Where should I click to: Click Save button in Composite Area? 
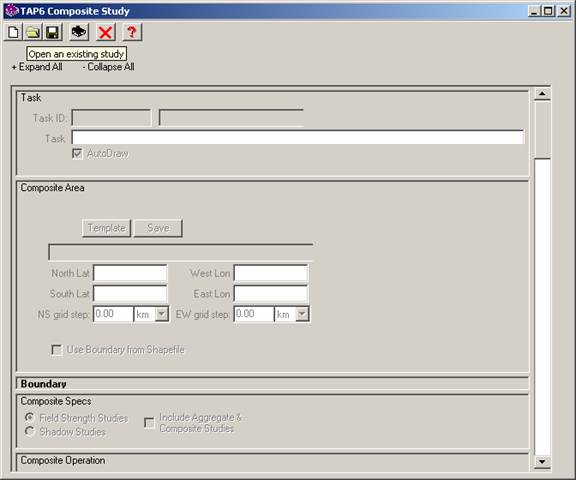tap(158, 228)
